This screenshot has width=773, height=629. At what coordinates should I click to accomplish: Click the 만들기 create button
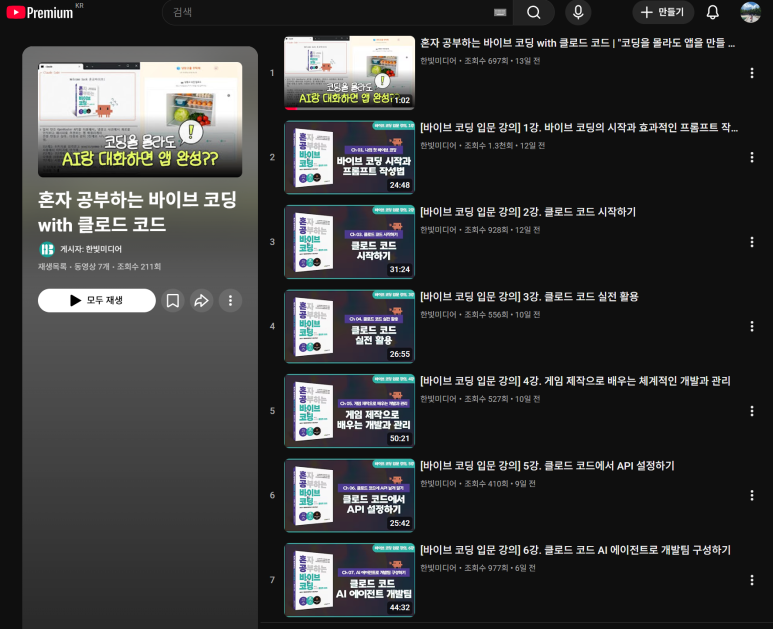pyautogui.click(x=663, y=12)
